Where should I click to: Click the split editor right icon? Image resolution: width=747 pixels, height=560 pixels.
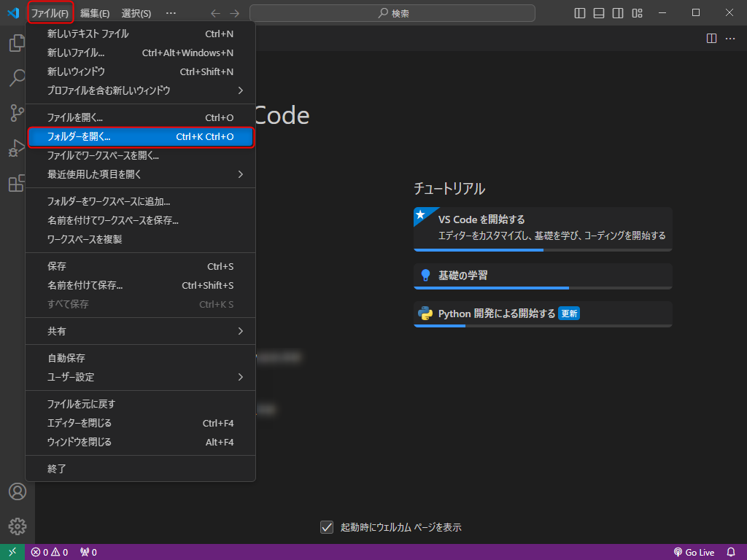point(711,38)
